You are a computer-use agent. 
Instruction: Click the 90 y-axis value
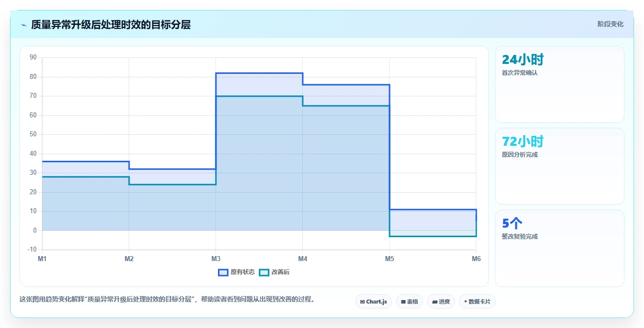pyautogui.click(x=33, y=57)
